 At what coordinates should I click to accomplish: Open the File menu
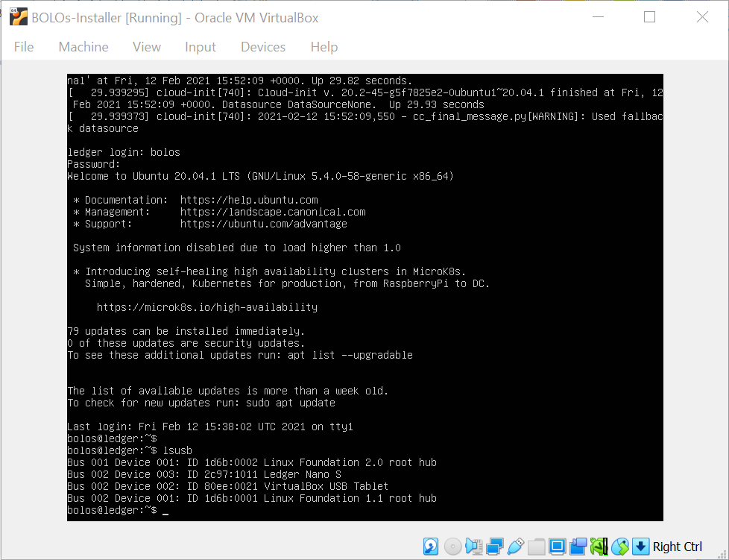24,47
